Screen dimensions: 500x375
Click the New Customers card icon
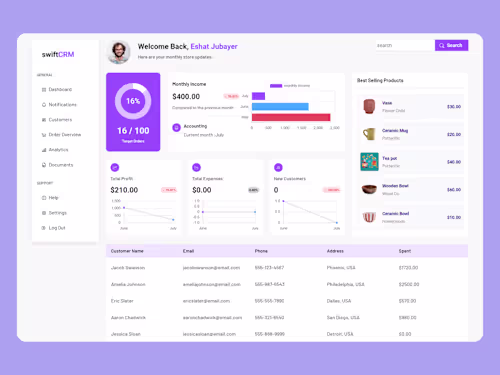pos(278,167)
